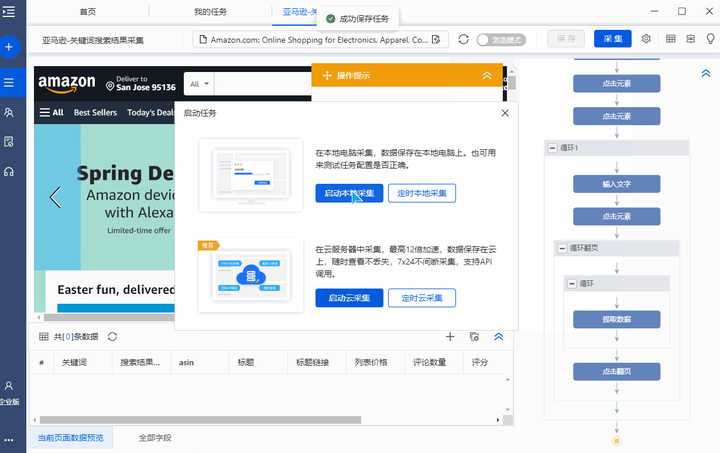Click the Amazon search input box

(263, 84)
